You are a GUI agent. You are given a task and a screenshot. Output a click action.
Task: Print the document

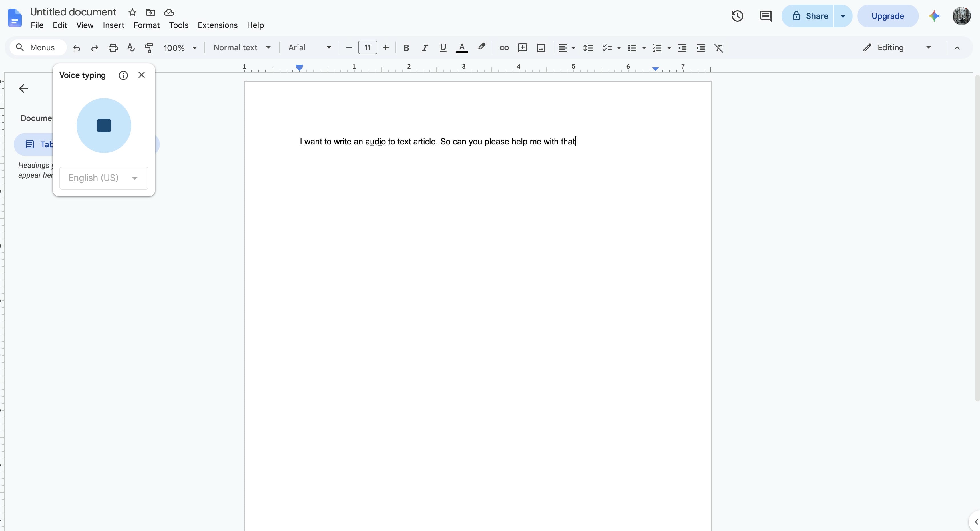tap(113, 48)
